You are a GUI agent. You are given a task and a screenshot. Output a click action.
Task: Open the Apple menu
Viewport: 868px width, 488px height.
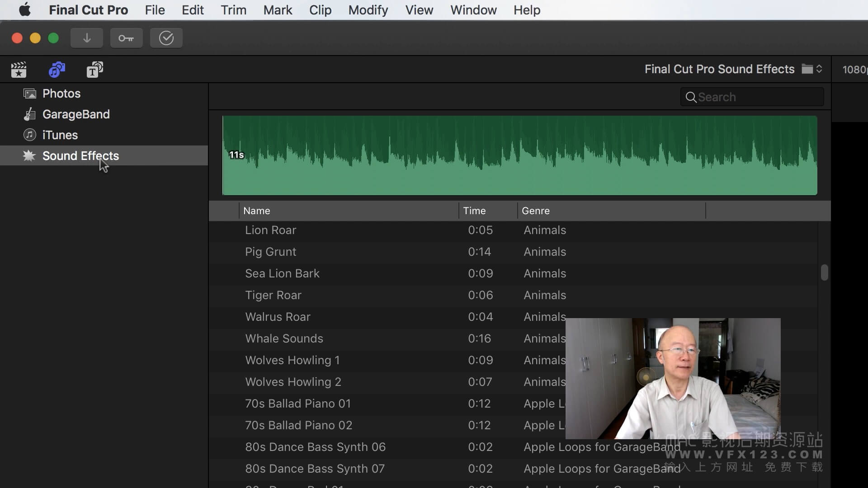tap(25, 9)
